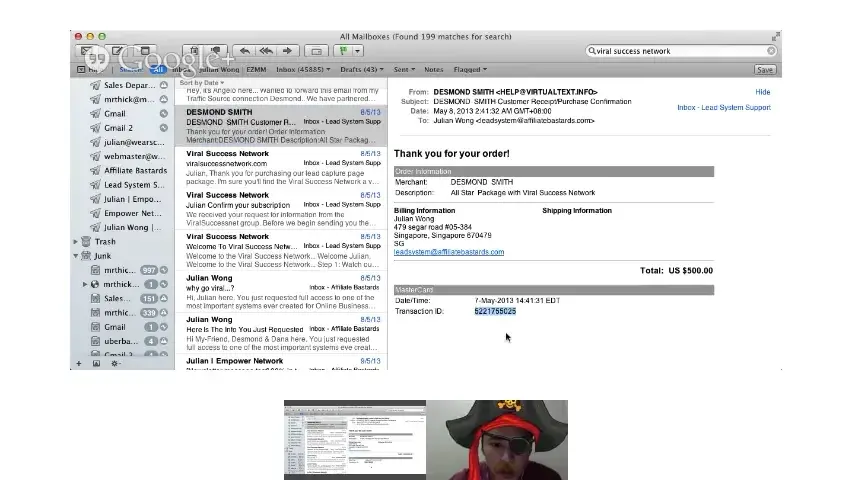
Task: Click the green Flag toolbar icon
Action: point(341,51)
